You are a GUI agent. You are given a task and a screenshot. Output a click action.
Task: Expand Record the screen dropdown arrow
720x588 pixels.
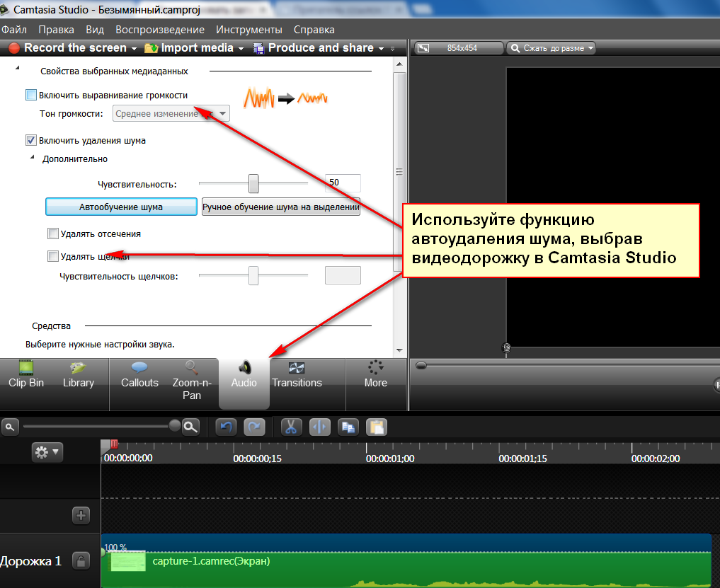point(134,49)
